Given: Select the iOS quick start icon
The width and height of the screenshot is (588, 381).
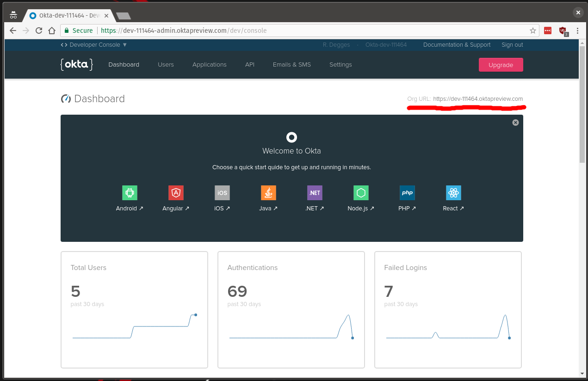Looking at the screenshot, I should (x=222, y=192).
